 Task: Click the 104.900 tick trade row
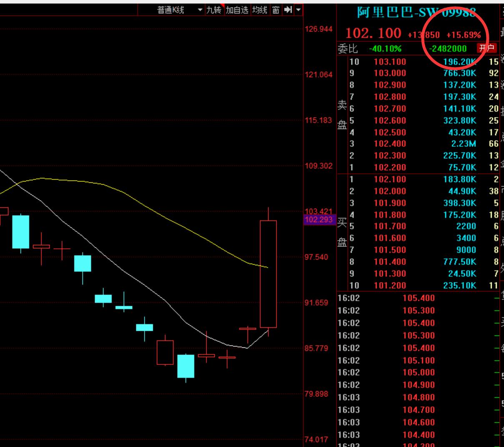point(418,385)
